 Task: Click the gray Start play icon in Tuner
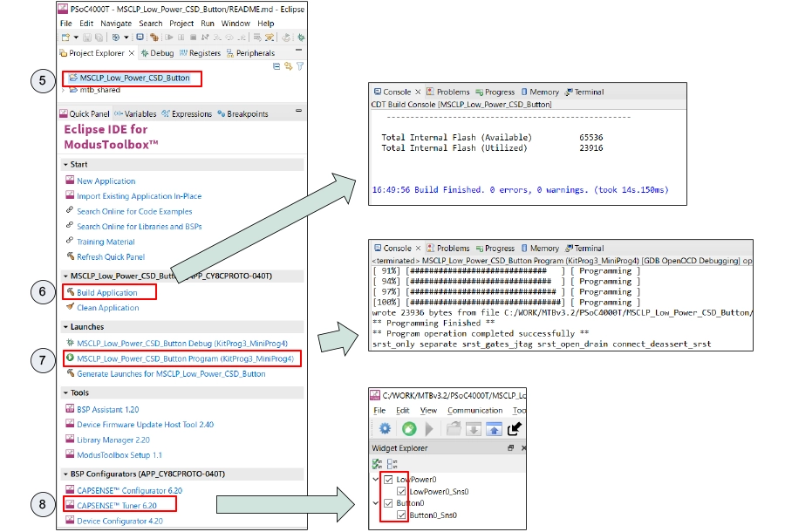pyautogui.click(x=429, y=429)
